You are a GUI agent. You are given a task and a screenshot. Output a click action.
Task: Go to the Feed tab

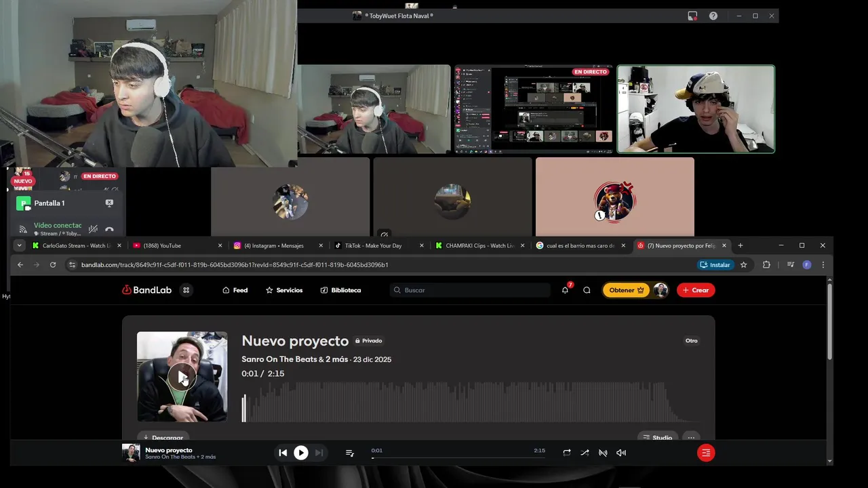point(235,290)
